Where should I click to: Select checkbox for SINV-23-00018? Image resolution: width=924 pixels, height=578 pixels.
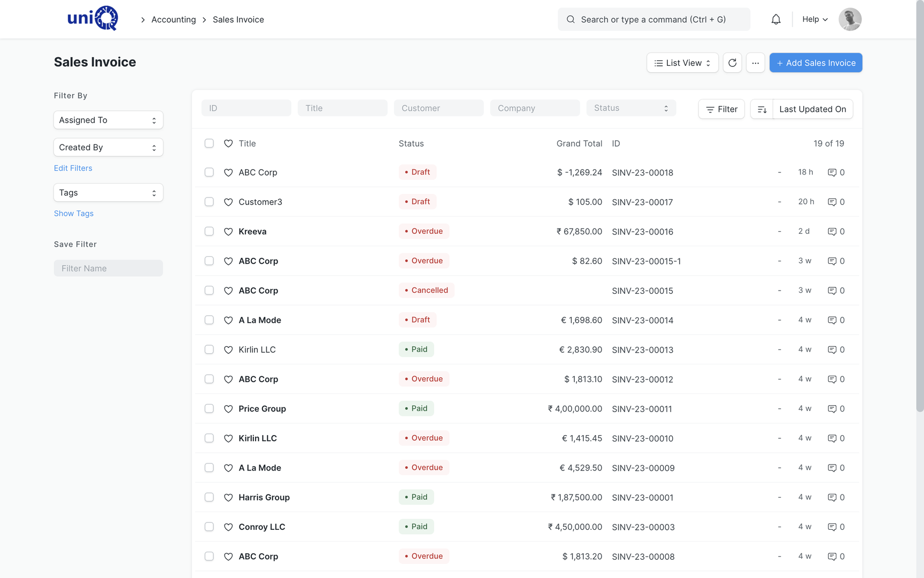[x=209, y=172]
